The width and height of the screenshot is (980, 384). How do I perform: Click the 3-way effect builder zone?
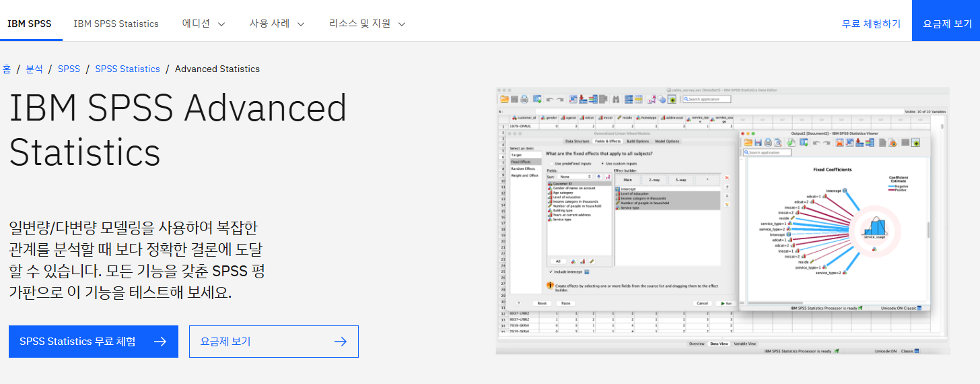point(680,180)
